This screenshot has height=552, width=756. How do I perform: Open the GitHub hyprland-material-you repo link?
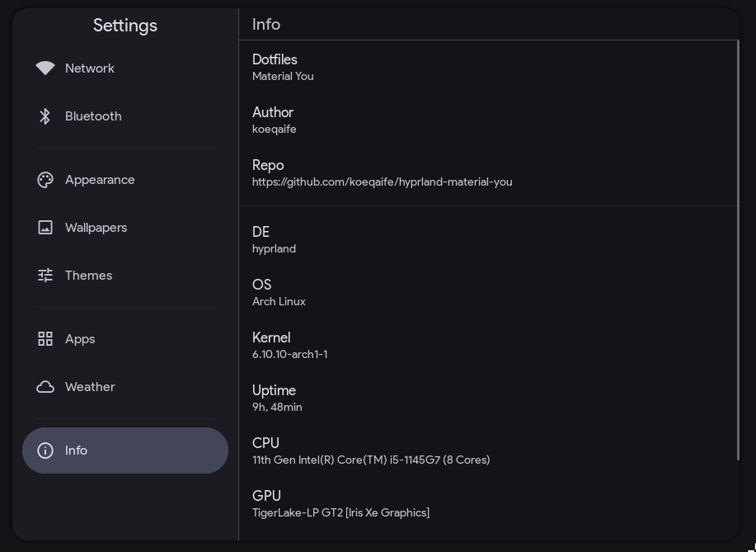(382, 182)
